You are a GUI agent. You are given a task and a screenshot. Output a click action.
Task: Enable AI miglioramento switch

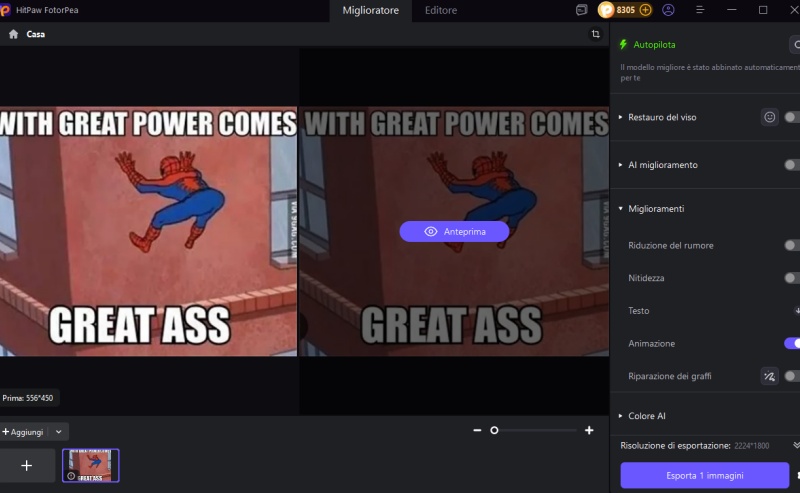pos(792,165)
